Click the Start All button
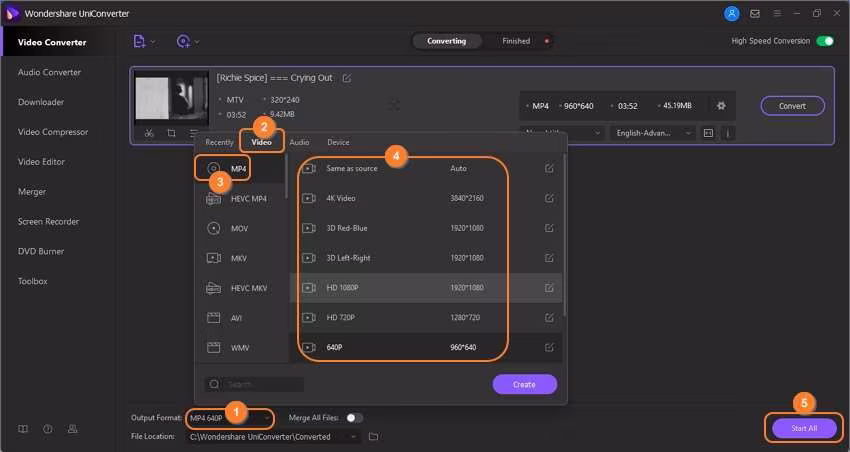 804,428
